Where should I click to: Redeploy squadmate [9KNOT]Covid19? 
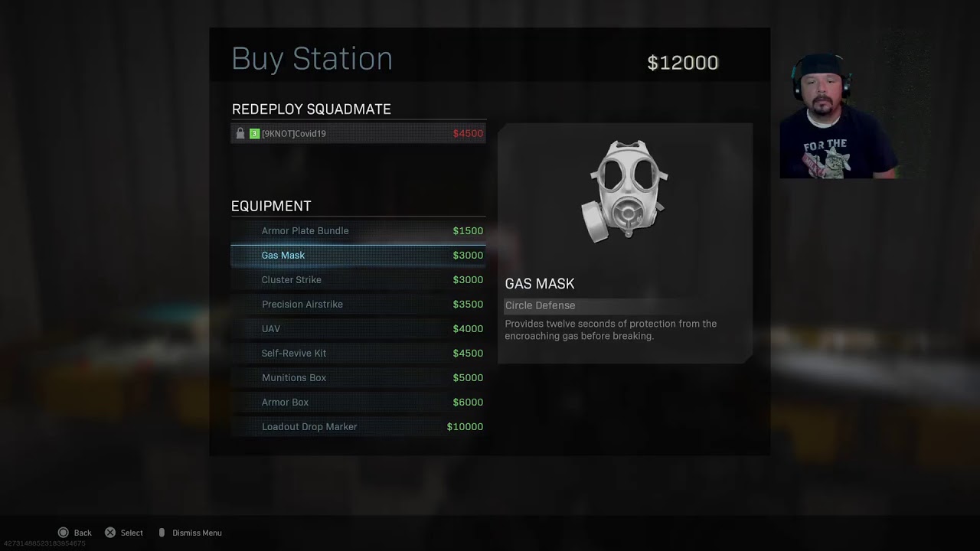(x=358, y=133)
